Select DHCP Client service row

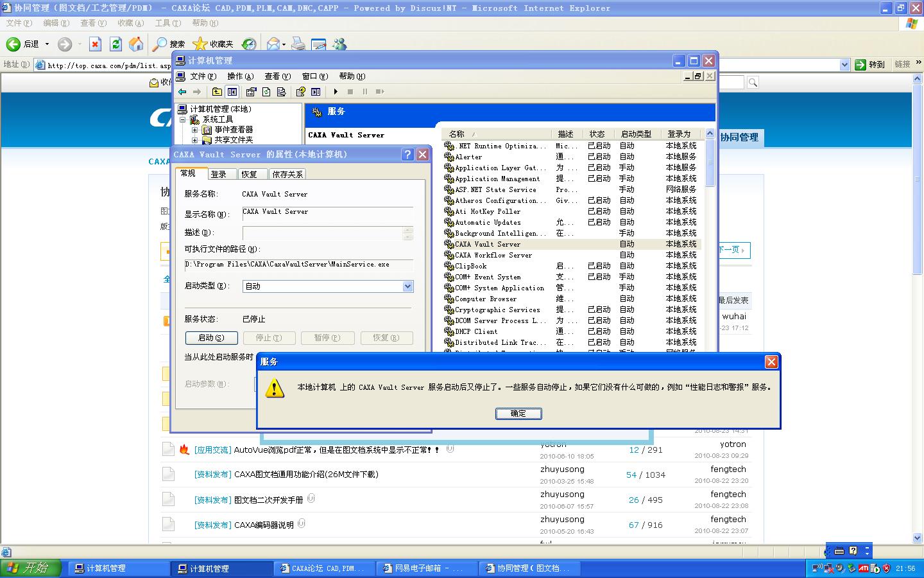coord(571,331)
